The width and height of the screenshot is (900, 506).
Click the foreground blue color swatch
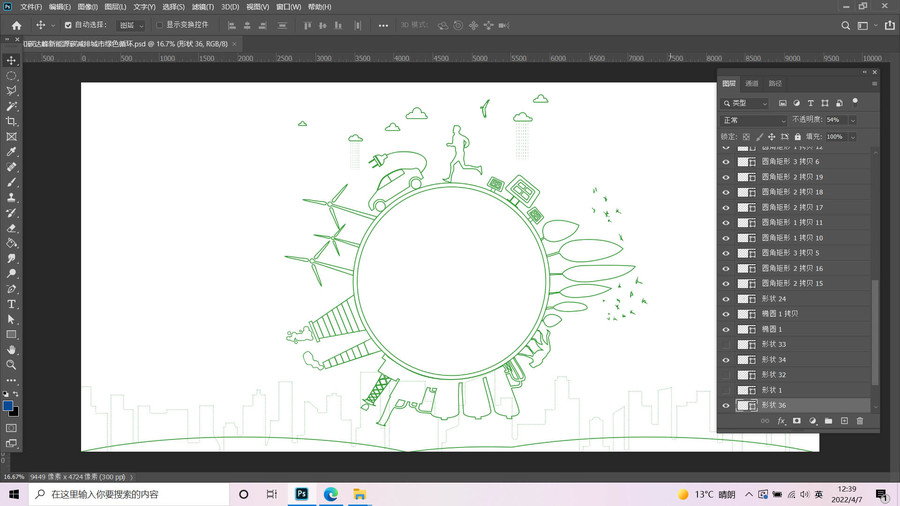coord(7,406)
